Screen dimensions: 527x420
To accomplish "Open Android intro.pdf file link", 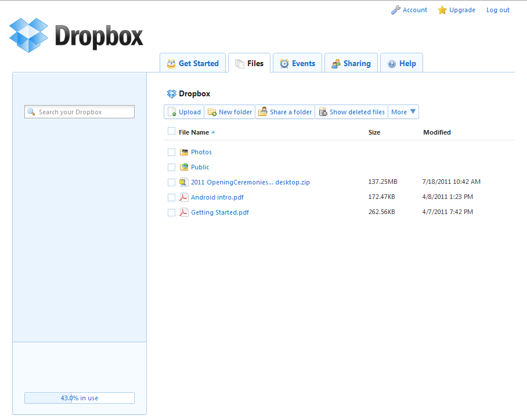I will [x=217, y=197].
